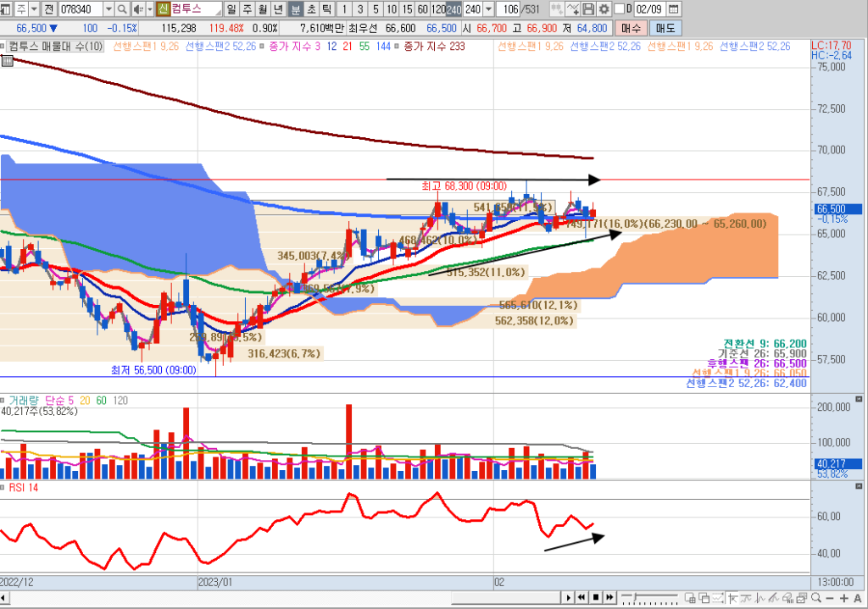Click the 매수 buy button
The image size is (868, 609).
point(632,28)
